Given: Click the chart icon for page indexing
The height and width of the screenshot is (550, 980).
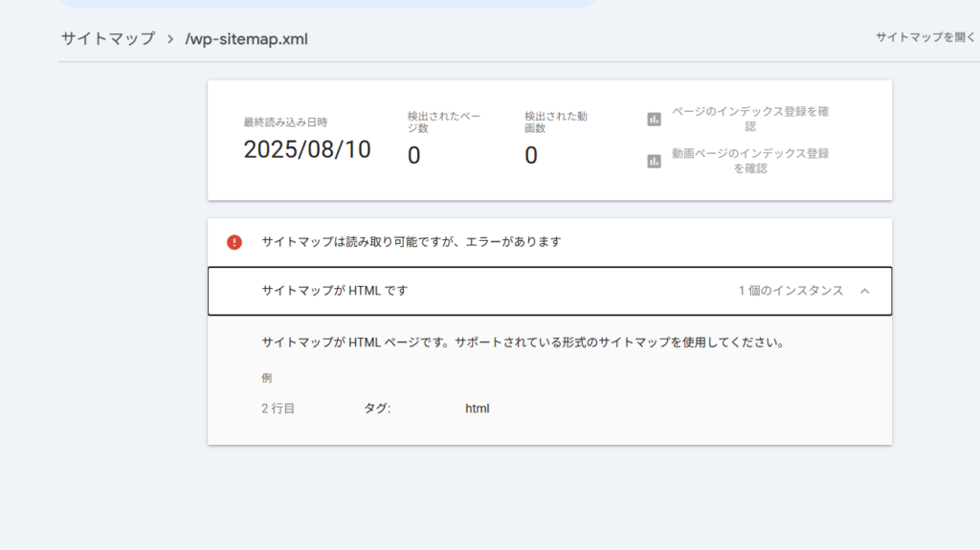Looking at the screenshot, I should [654, 119].
